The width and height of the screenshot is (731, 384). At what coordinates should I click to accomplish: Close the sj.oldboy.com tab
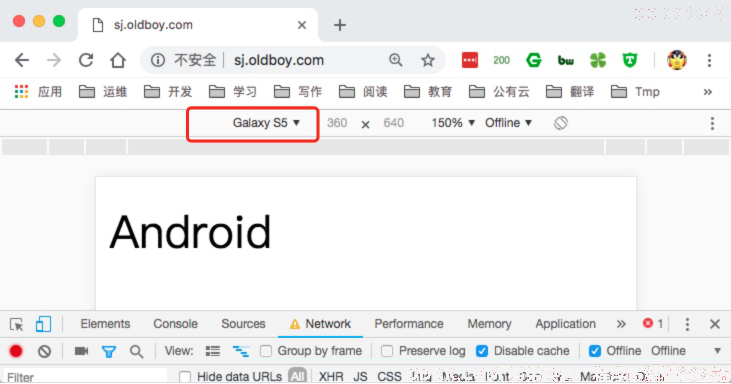302,25
